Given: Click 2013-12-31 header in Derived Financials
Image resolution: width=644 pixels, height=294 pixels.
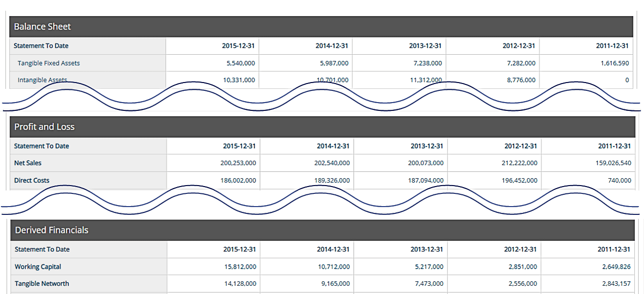Looking at the screenshot, I should point(427,250).
